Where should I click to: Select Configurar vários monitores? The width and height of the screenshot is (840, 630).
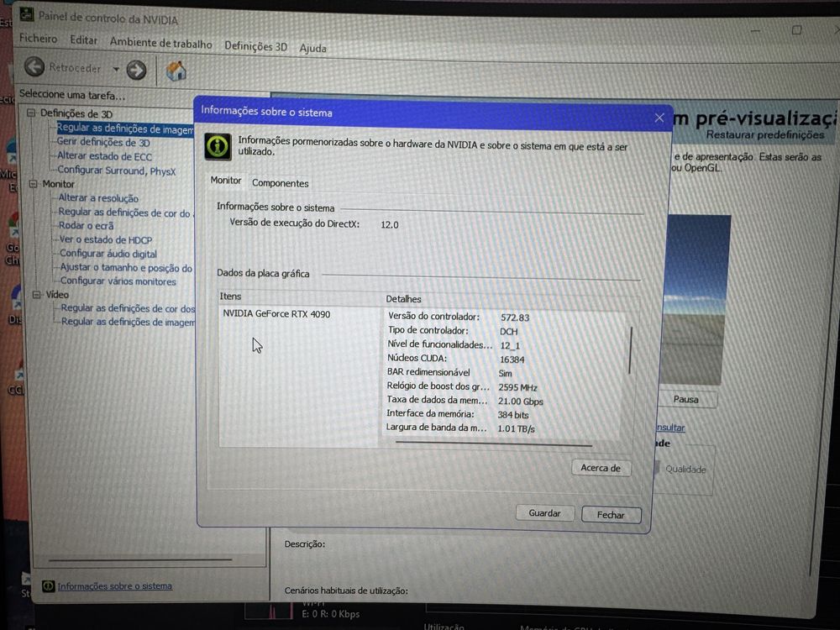pyautogui.click(x=118, y=281)
